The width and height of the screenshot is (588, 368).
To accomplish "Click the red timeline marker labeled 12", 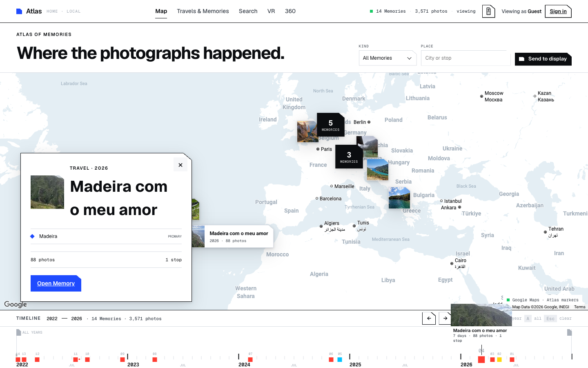I will tap(37, 359).
